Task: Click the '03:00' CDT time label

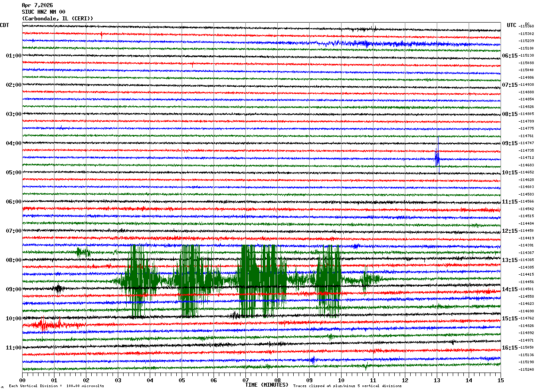Action: [x=14, y=114]
